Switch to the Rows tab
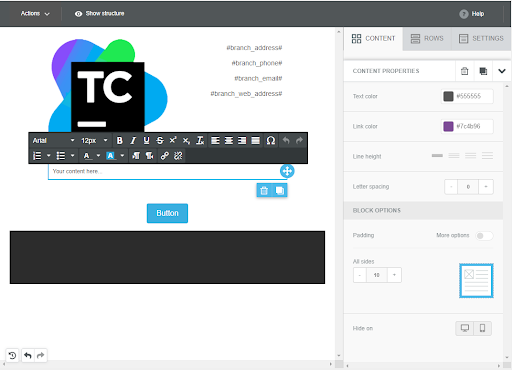512x370 pixels. [427, 39]
